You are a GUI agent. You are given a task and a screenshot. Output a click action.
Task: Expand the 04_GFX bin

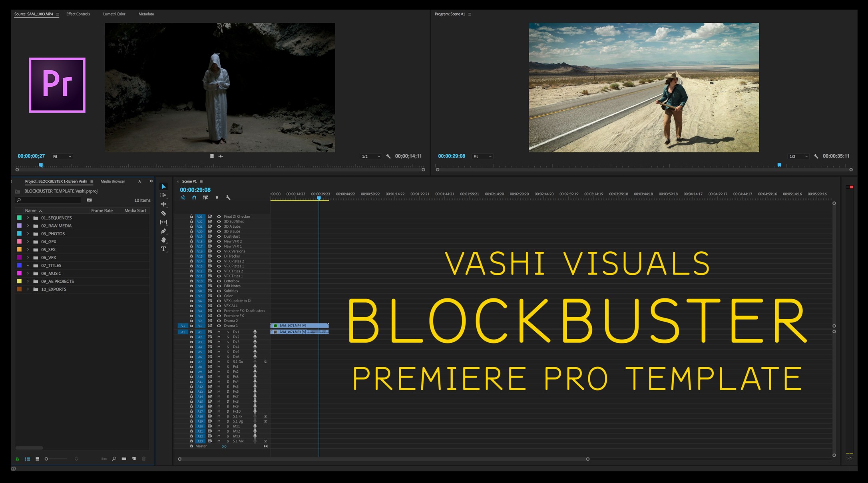[x=28, y=242]
